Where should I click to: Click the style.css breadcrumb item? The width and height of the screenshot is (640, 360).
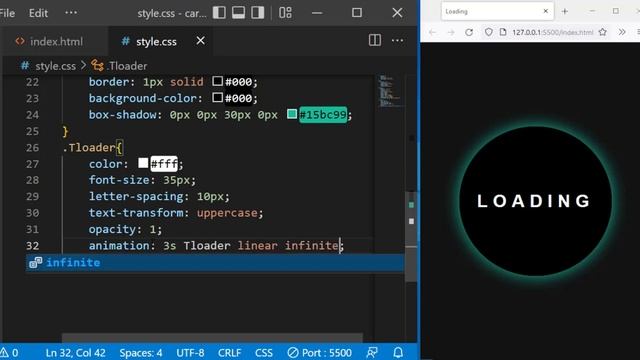56,66
